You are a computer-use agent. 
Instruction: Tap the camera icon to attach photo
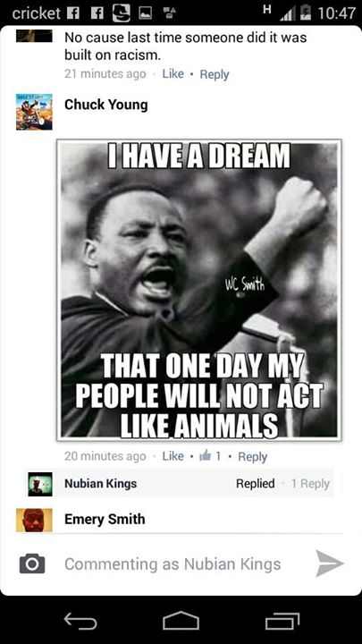pos(32,563)
